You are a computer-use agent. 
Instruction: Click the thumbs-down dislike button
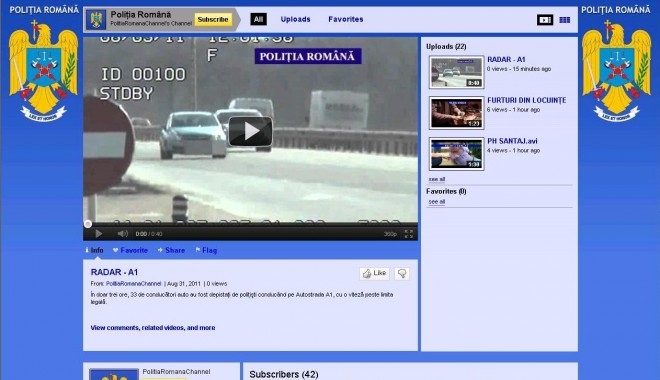(402, 274)
